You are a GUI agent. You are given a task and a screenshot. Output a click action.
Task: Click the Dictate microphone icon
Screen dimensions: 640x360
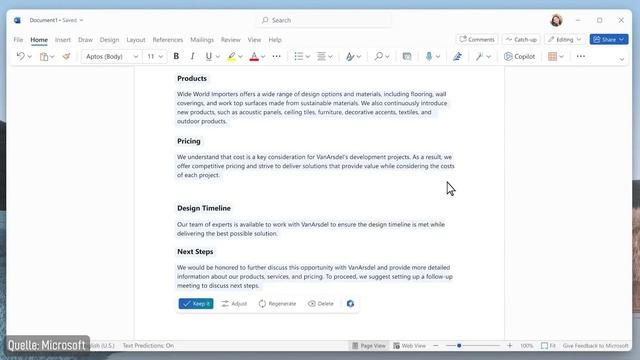(429, 56)
